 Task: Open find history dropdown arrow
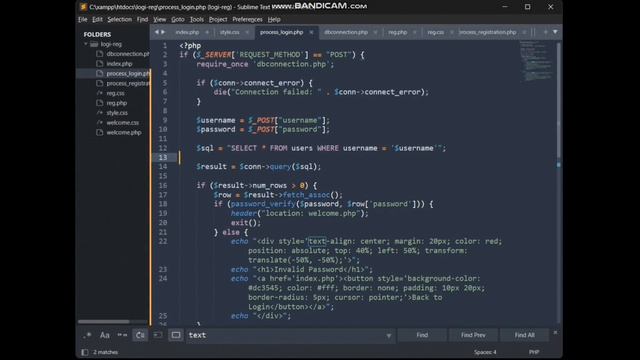389,336
